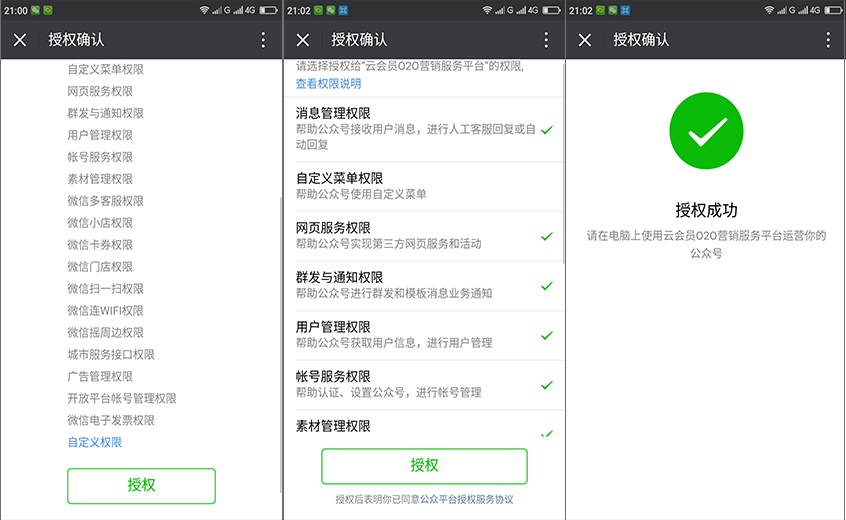Viewport: 846px width, 520px height.
Task: Click 开放平台帐号管理权限 in the list
Action: click(x=122, y=399)
